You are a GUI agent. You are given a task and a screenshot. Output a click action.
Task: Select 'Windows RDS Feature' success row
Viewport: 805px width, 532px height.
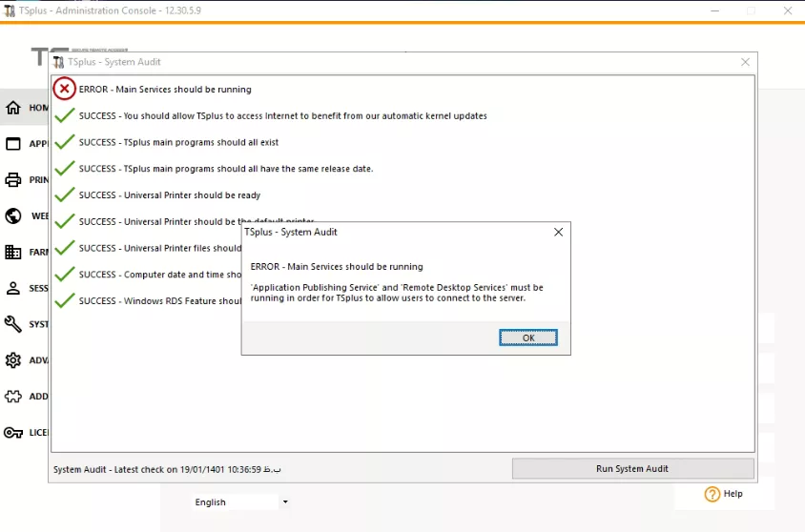pyautogui.click(x=160, y=301)
